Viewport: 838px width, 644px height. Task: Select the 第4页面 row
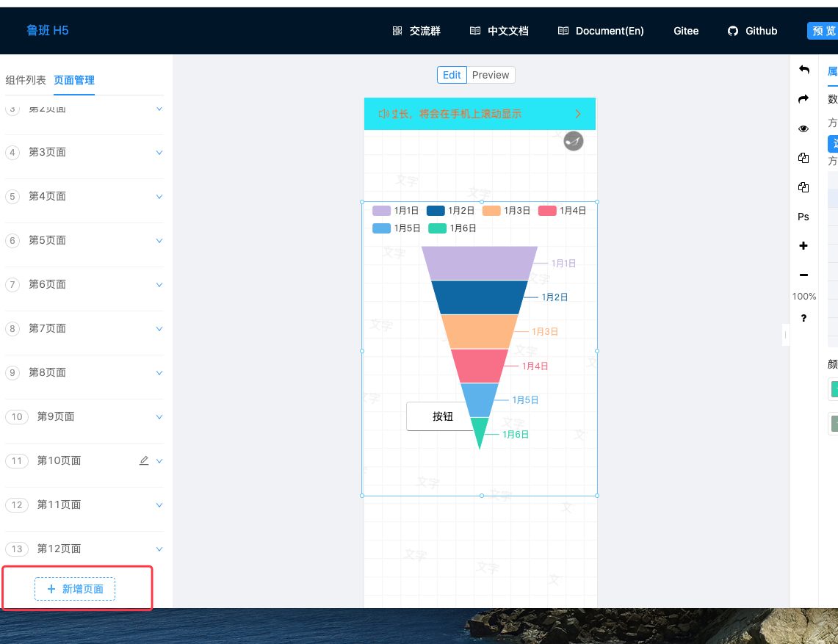[x=84, y=196]
